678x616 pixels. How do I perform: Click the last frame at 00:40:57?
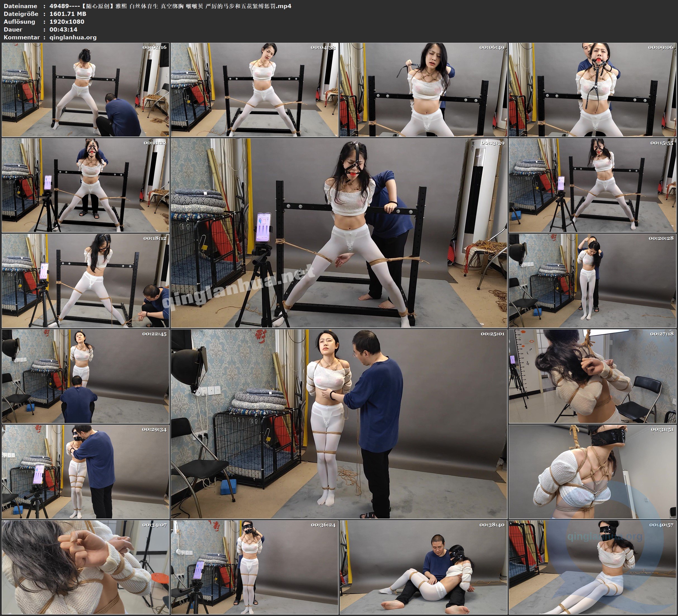coord(592,567)
